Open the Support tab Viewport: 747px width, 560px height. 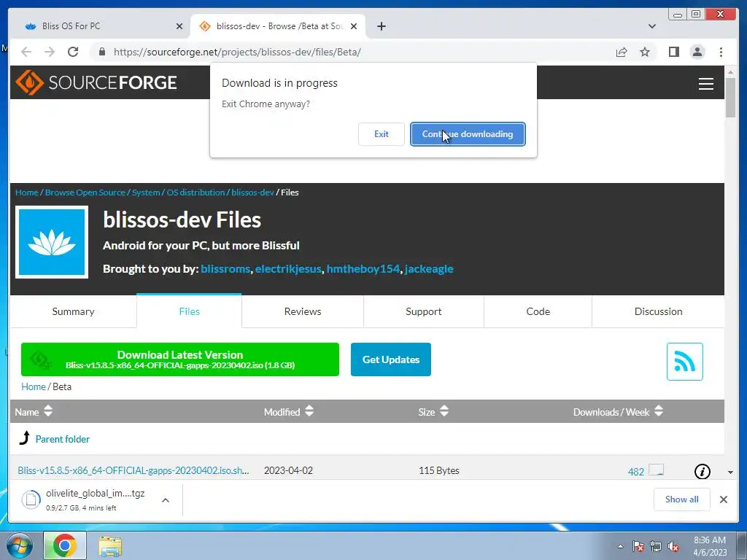[424, 311]
